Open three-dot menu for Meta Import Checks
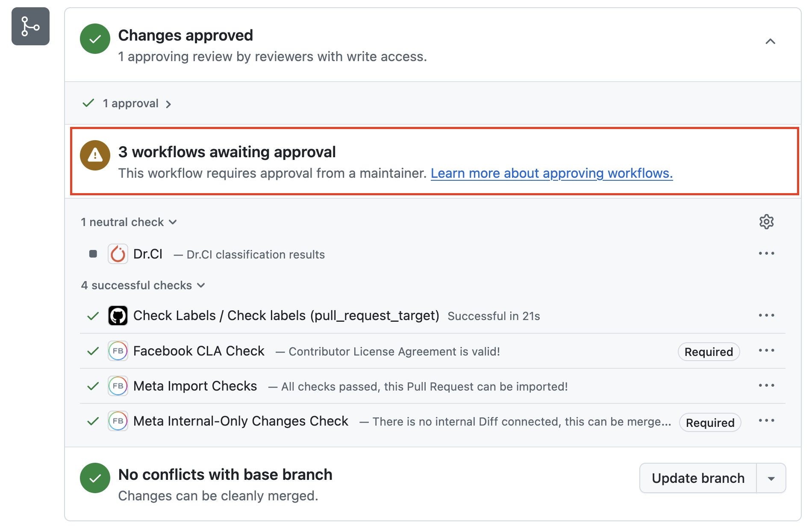The width and height of the screenshot is (812, 529). coord(766,386)
